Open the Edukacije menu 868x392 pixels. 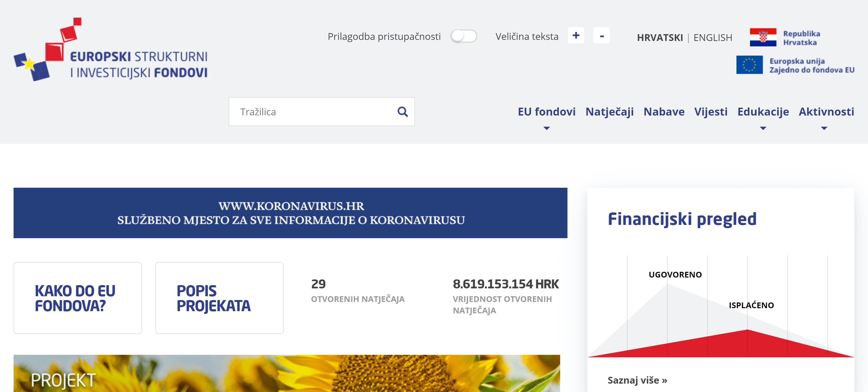(x=763, y=112)
